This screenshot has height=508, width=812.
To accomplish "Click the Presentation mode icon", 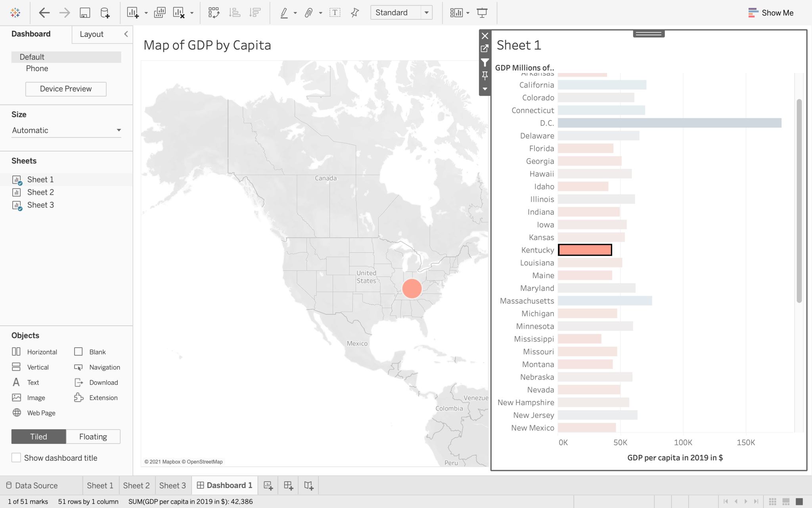I will tap(482, 13).
